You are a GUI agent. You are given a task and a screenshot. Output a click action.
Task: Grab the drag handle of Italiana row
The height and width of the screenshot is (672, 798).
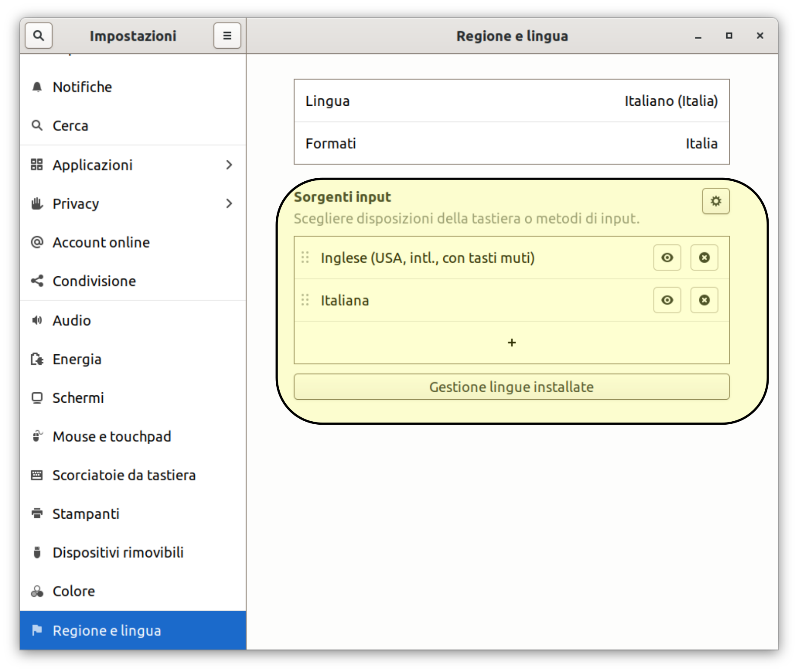click(x=305, y=300)
